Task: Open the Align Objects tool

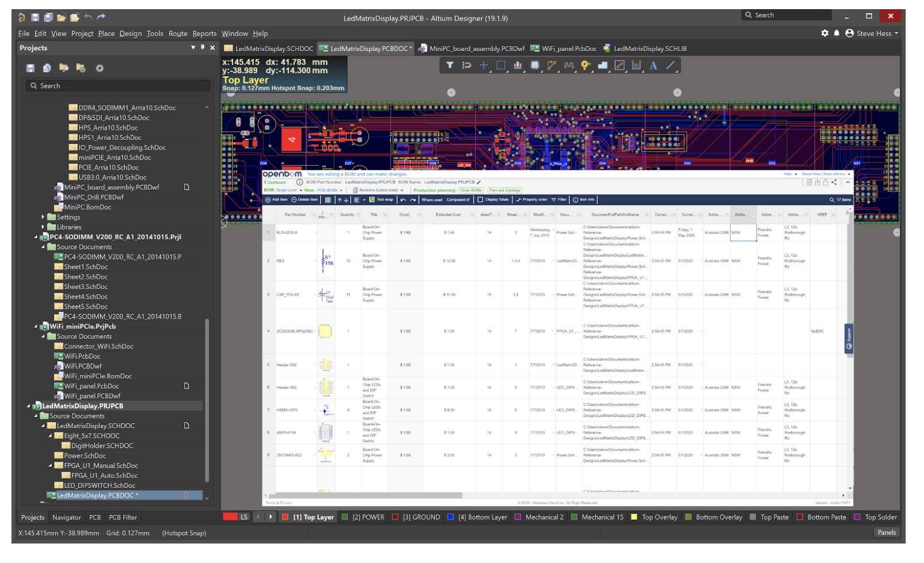Action: pos(518,65)
